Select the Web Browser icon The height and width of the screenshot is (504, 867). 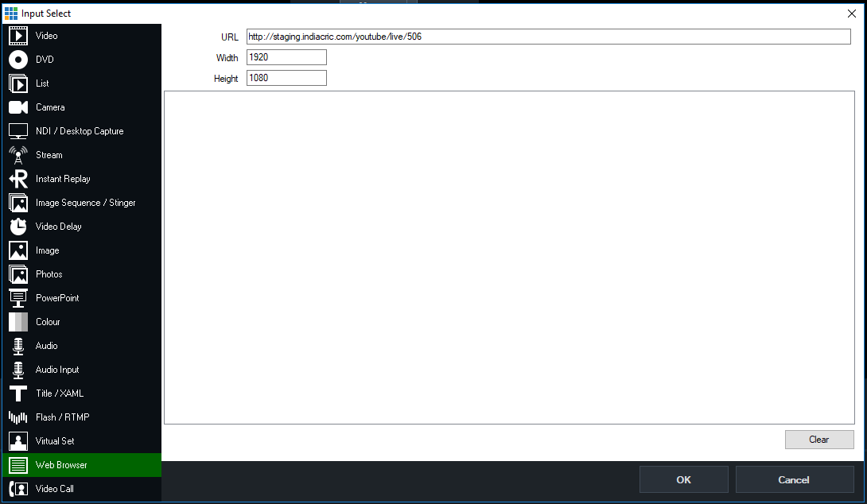pyautogui.click(x=18, y=465)
